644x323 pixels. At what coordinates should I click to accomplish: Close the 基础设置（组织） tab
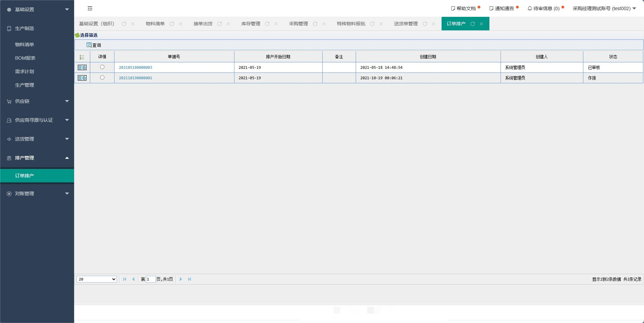(x=133, y=24)
